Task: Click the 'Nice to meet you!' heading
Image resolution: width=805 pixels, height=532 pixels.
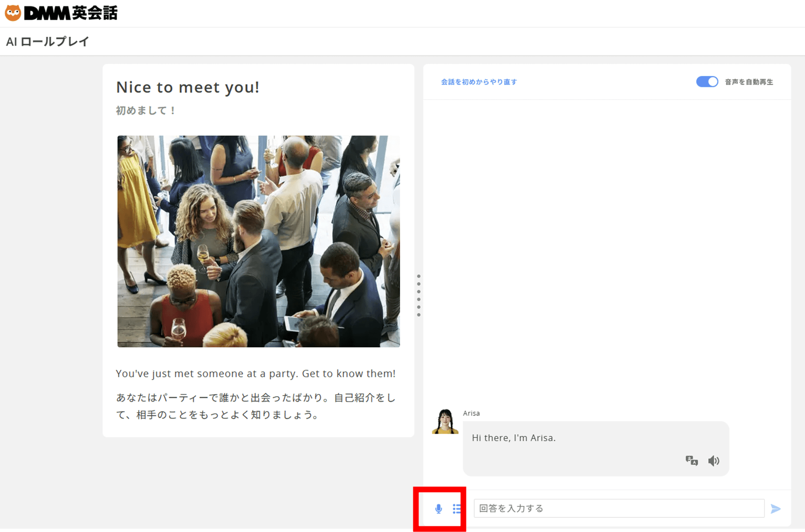Action: [x=188, y=87]
